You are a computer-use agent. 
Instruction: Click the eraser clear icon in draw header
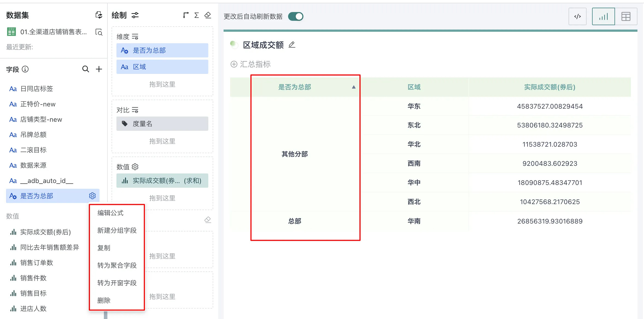coord(208,15)
